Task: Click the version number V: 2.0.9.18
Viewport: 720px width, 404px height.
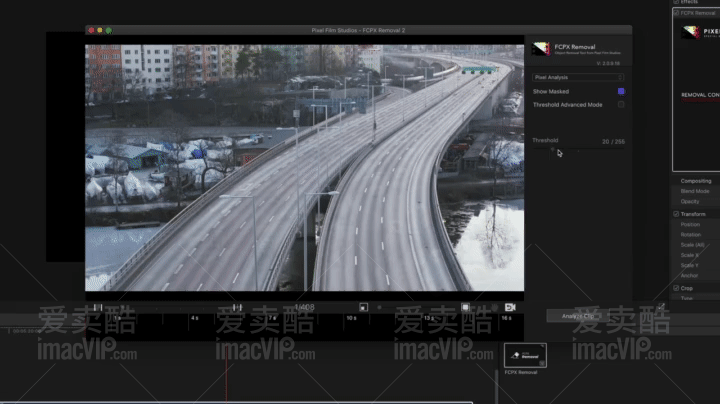Action: pyautogui.click(x=608, y=63)
